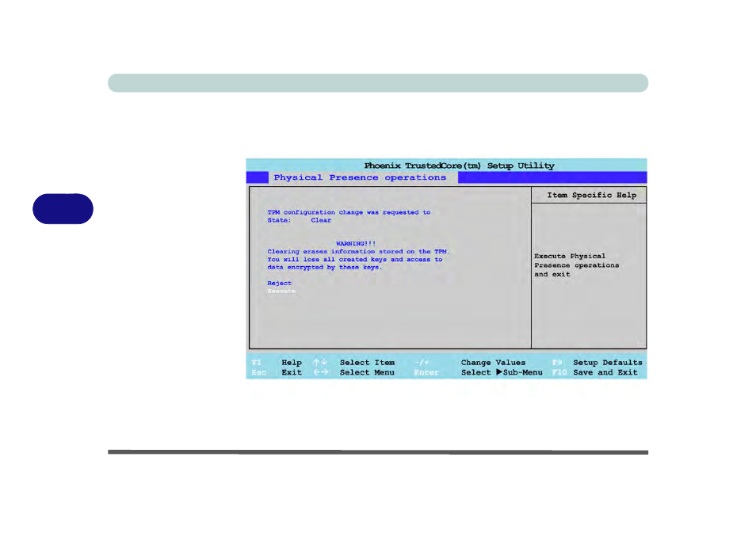Click 'Clearing erases information stored on the TPM.'
Image resolution: width=756 pixels, height=533 pixels.
(358, 252)
